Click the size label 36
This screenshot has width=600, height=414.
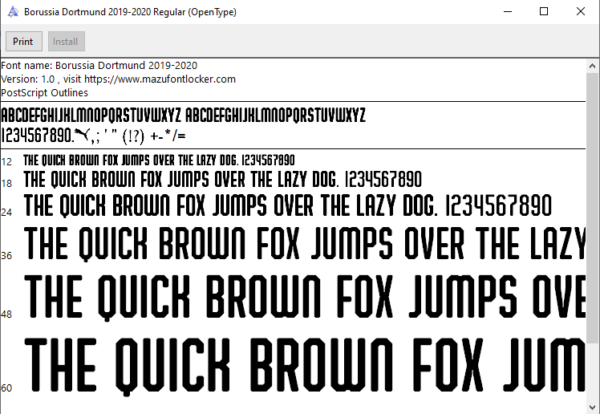(7, 255)
